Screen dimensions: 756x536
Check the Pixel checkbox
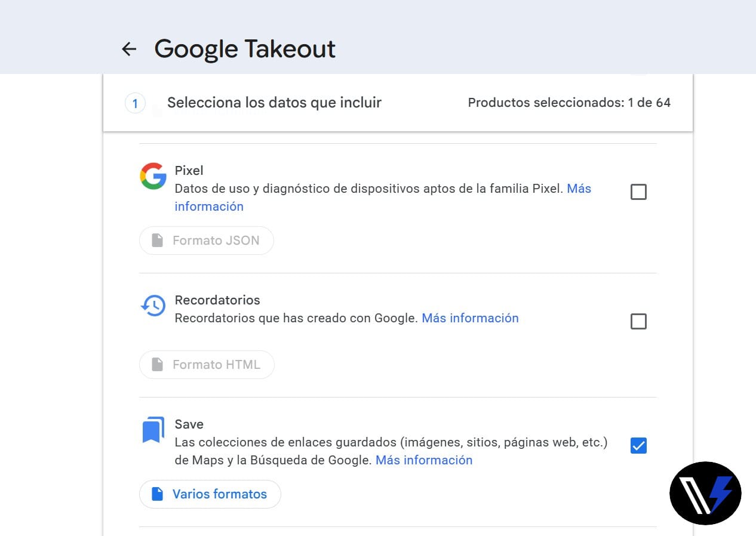638,192
